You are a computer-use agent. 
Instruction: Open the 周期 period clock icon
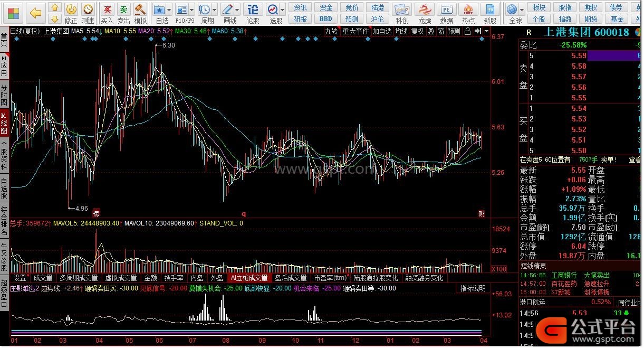[205, 10]
